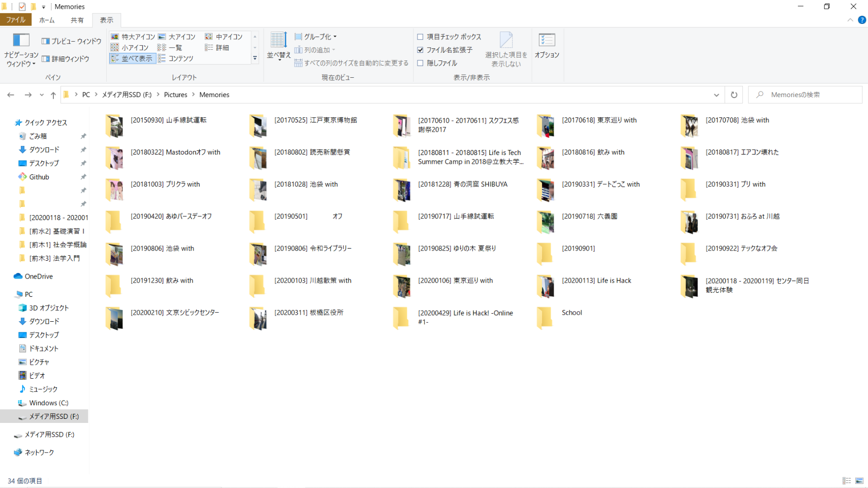Enable 隠しファイル checkbox
The height and width of the screenshot is (488, 868).
pos(421,63)
